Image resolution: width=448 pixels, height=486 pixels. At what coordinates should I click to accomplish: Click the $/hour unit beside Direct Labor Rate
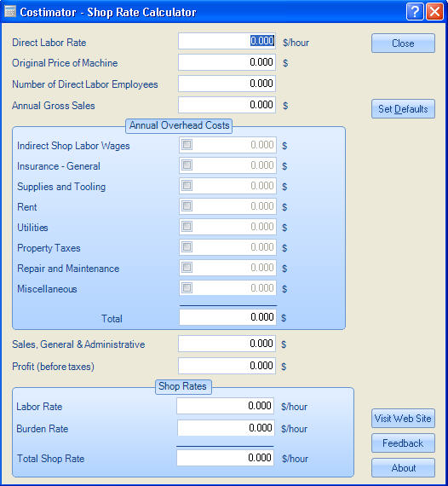point(296,43)
